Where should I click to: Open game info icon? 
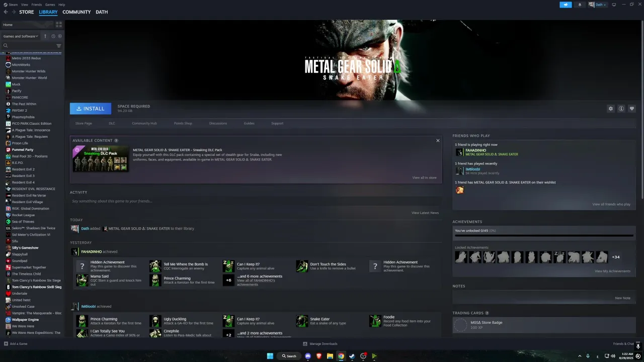(x=621, y=109)
